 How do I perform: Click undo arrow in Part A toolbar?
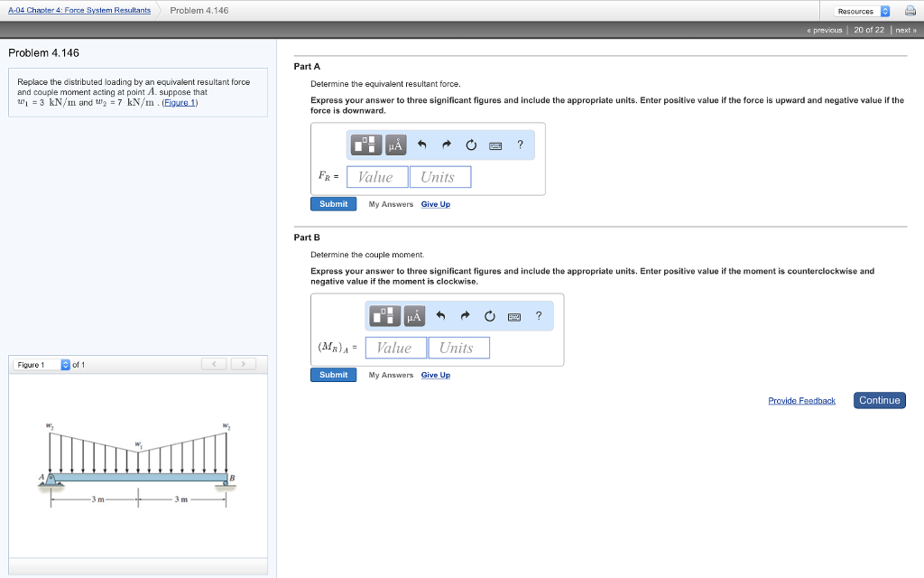click(422, 144)
